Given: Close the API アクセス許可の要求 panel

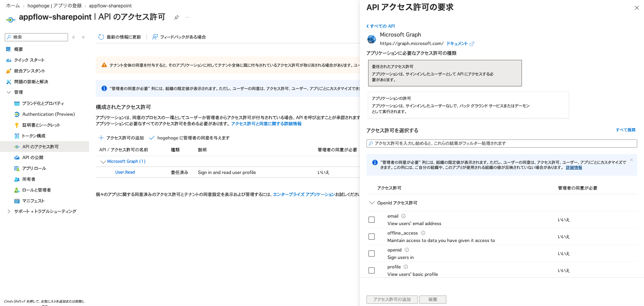Looking at the screenshot, I should pos(637,8).
